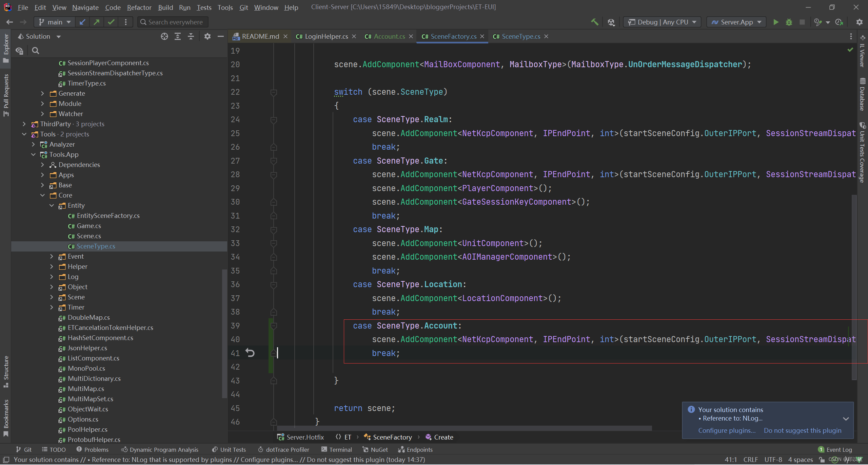Collapse the Core folder
The height and width of the screenshot is (465, 868).
click(x=42, y=195)
